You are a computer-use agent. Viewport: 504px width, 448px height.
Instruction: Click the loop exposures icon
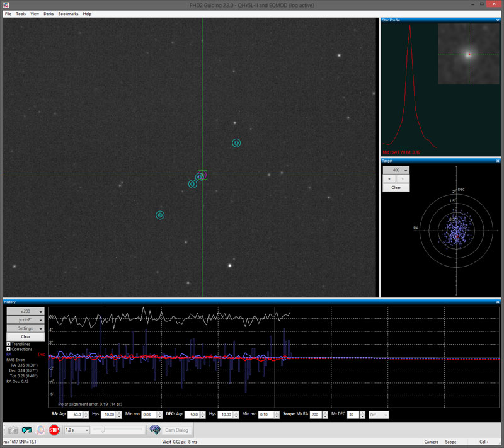tap(27, 430)
